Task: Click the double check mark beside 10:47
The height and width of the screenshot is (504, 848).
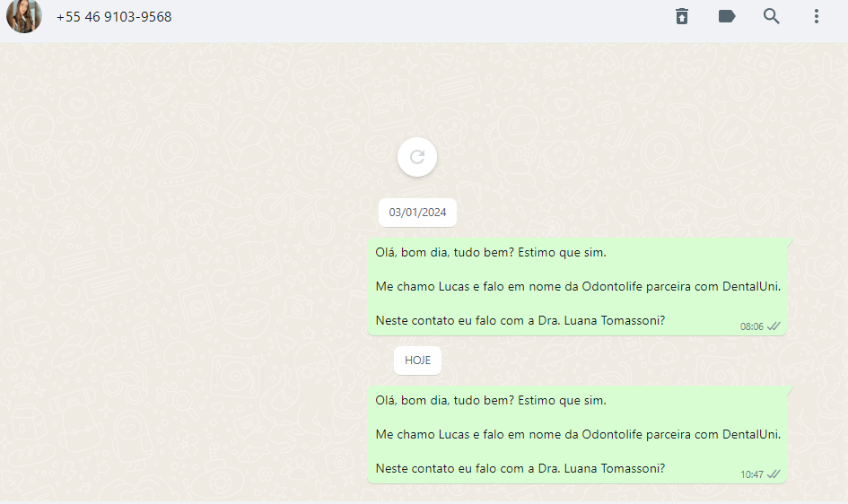Action: point(774,474)
